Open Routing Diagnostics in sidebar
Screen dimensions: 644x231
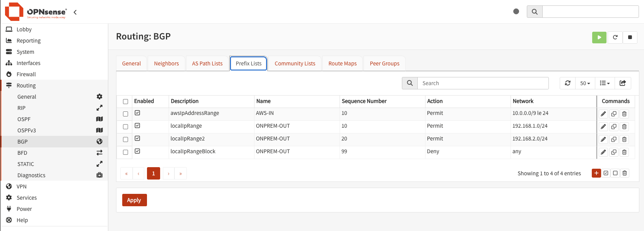click(54, 175)
